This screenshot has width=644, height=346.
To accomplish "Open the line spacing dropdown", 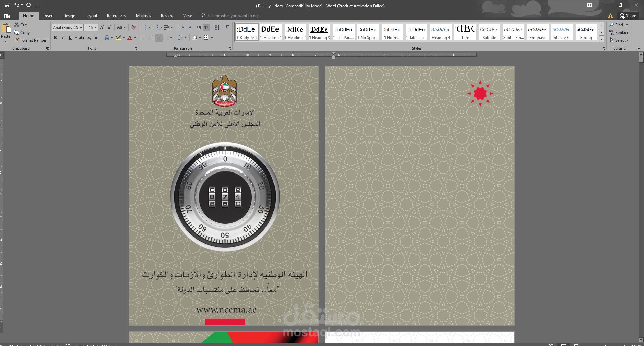I will point(182,38).
